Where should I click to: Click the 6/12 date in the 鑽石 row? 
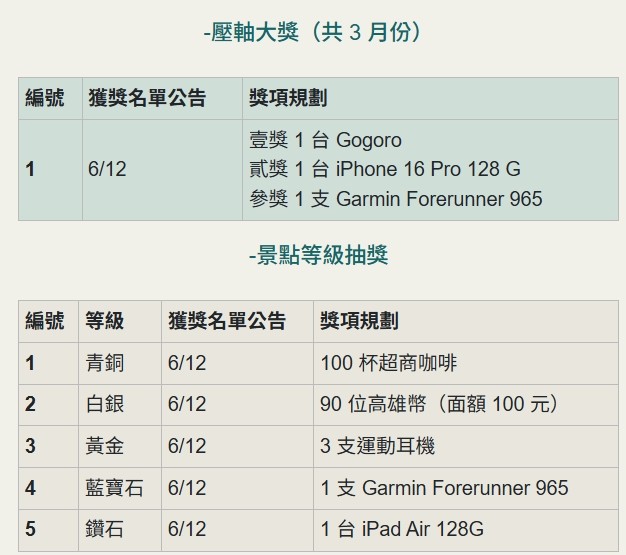[187, 530]
